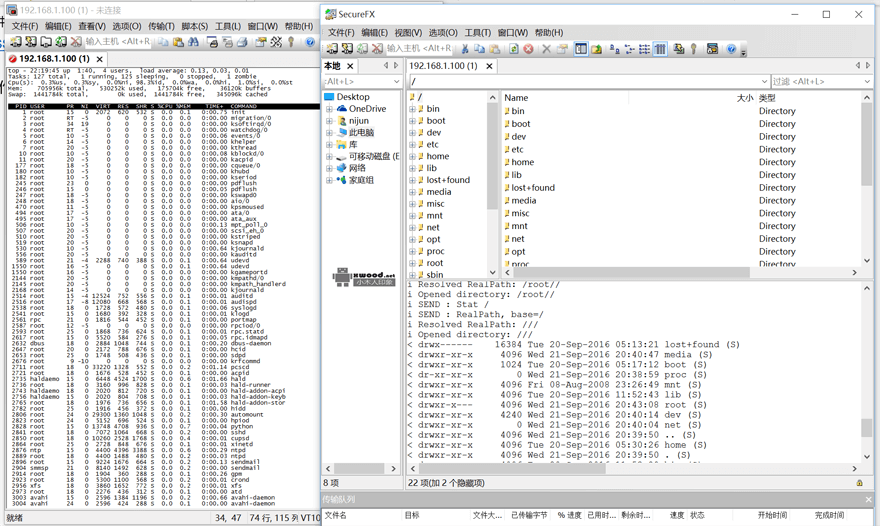Expand the home folder in remote tree
Viewport: 880px width, 526px height.
click(x=412, y=156)
